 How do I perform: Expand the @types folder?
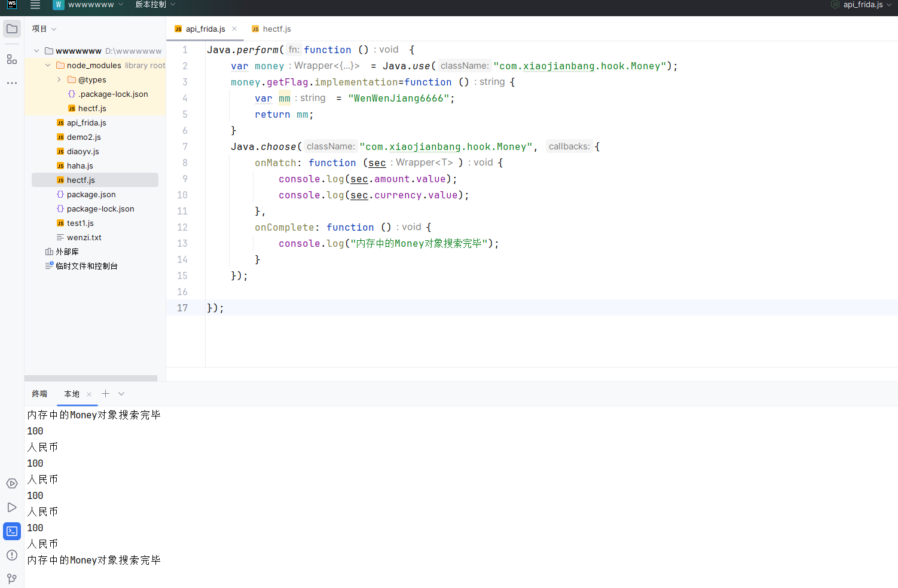click(x=59, y=79)
